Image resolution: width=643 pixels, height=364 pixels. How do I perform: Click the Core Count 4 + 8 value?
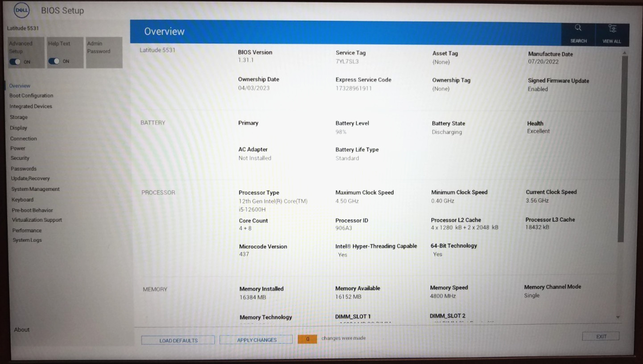click(x=245, y=228)
